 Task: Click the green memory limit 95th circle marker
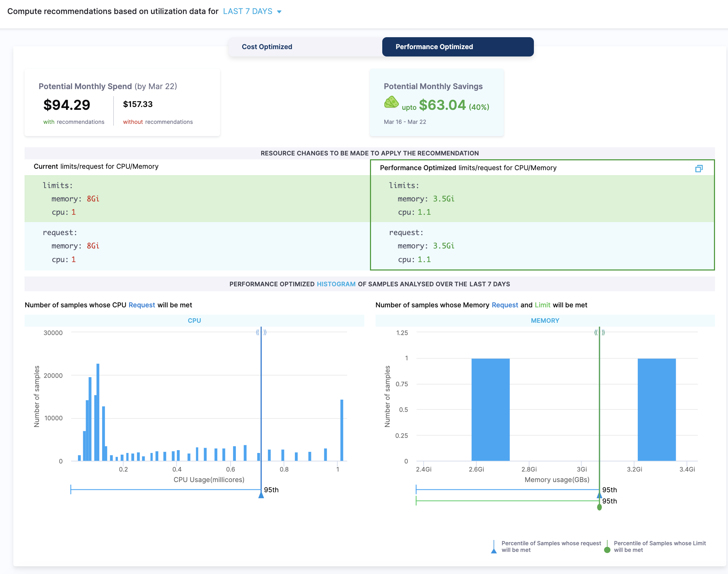pyautogui.click(x=599, y=507)
